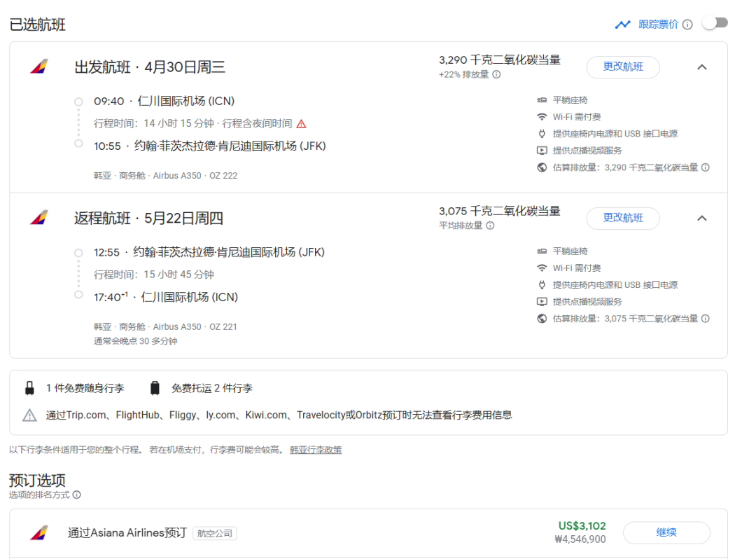
Task: Click 3,075 千克二氧化碳当量 header
Action: tap(500, 211)
